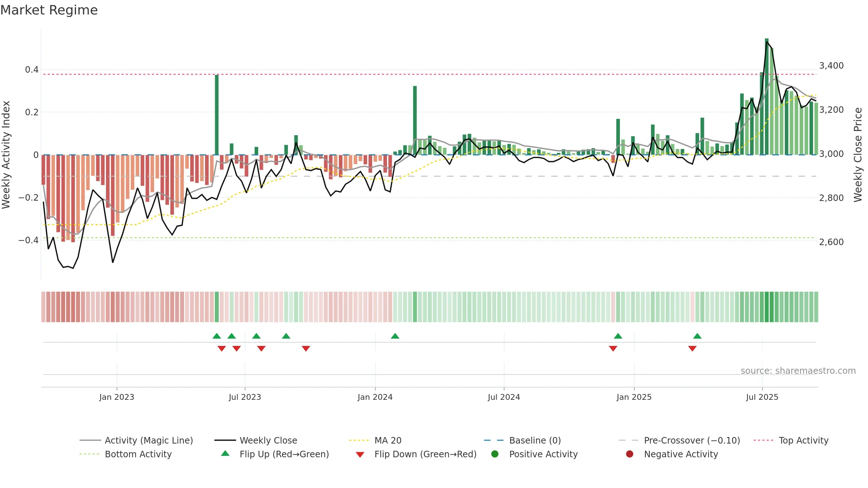Click the −0.4 activity axis label
This screenshot has width=868, height=488.
[28, 240]
